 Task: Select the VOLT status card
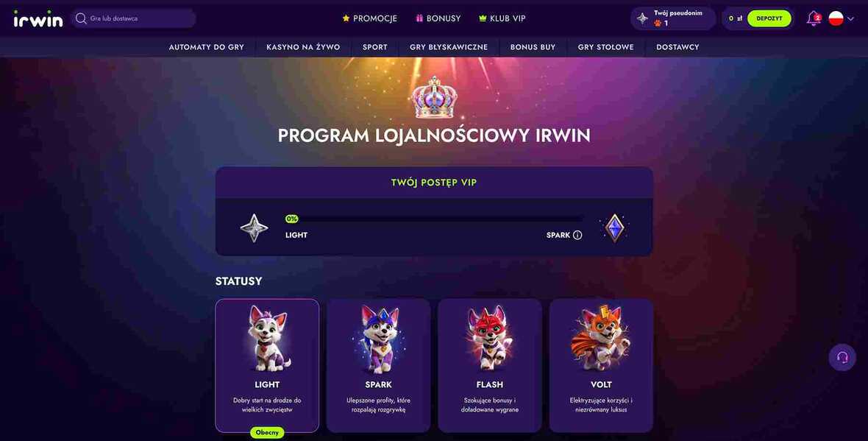tap(601, 366)
